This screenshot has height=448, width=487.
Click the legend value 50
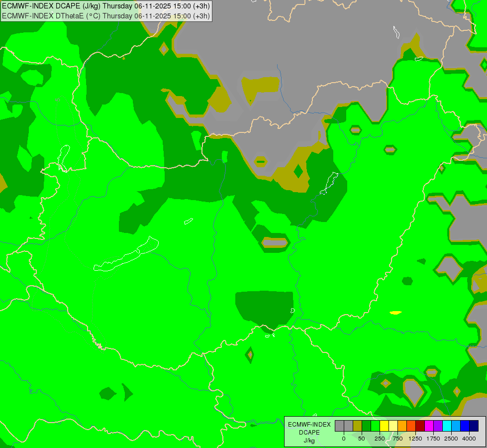tap(362, 439)
